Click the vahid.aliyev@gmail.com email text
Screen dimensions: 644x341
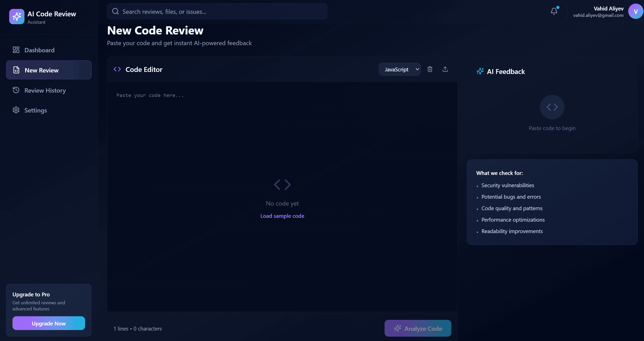[x=598, y=15]
